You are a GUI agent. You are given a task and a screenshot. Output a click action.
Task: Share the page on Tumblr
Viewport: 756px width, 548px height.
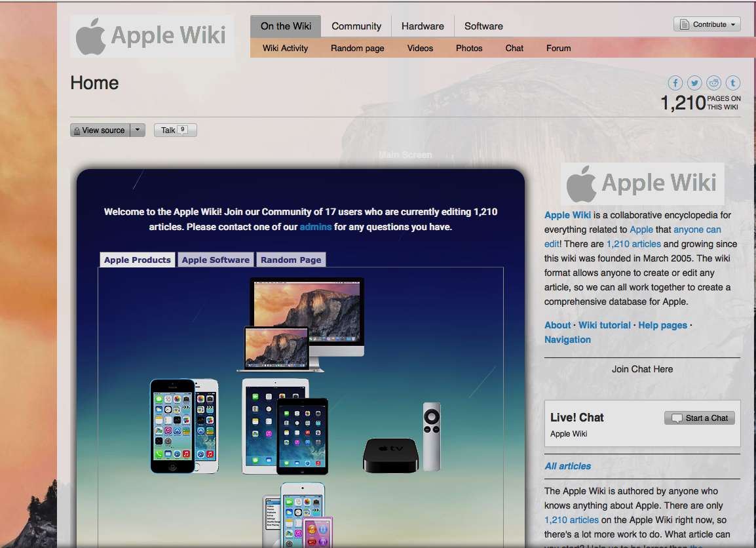click(x=733, y=83)
